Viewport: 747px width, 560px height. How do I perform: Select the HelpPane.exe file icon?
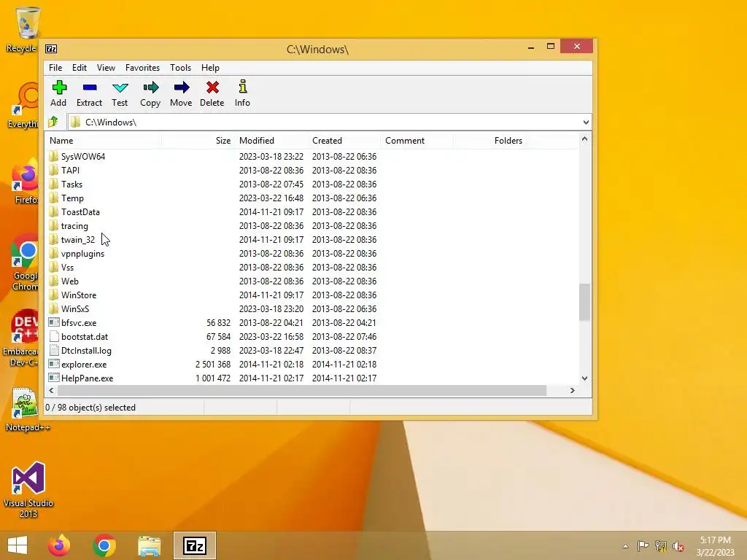point(54,378)
